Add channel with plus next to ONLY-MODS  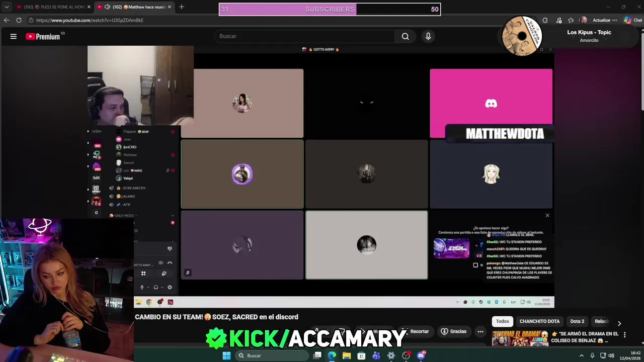tap(173, 215)
